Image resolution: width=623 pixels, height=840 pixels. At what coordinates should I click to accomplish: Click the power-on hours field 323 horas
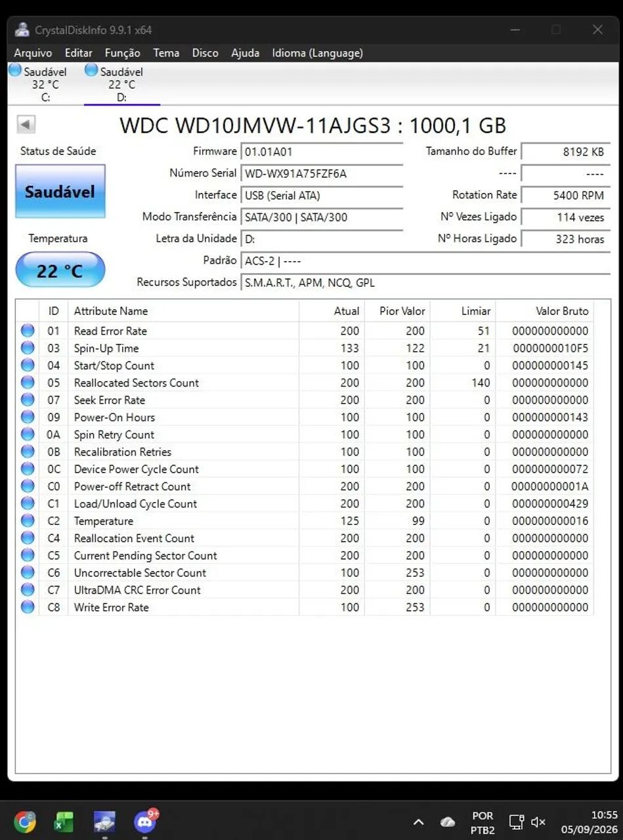(x=566, y=239)
